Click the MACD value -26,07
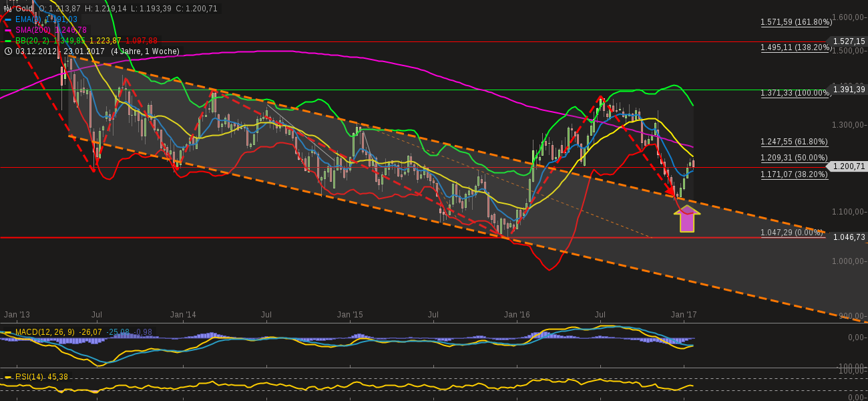The height and width of the screenshot is (401, 868). 91,332
